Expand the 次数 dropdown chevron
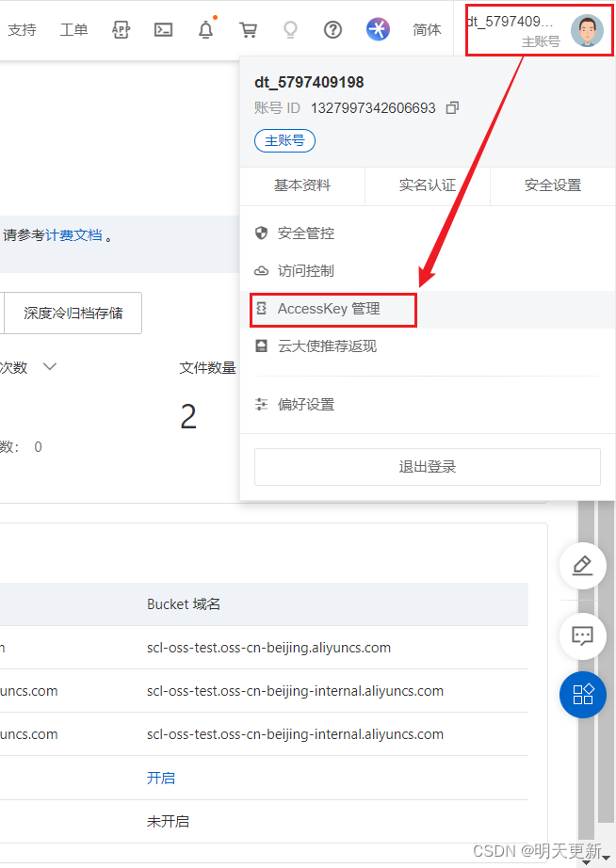Screen dimensions: 616x868 (x=50, y=366)
